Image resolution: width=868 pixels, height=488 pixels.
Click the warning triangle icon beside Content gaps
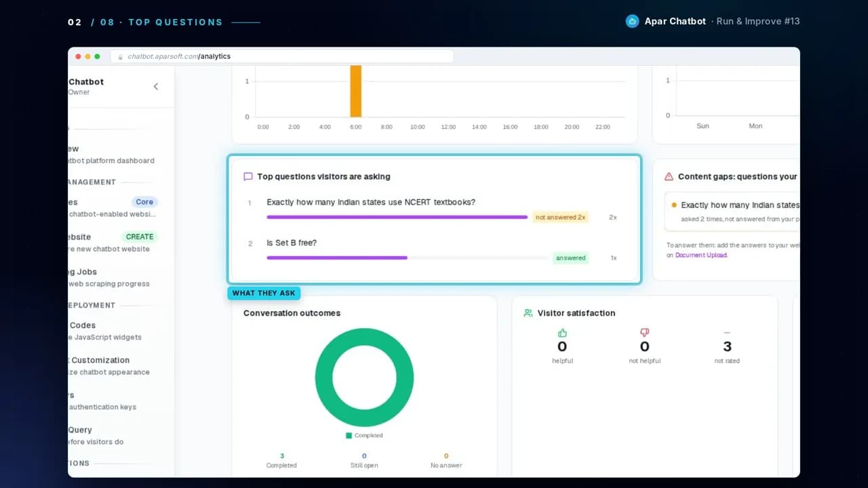[669, 176]
